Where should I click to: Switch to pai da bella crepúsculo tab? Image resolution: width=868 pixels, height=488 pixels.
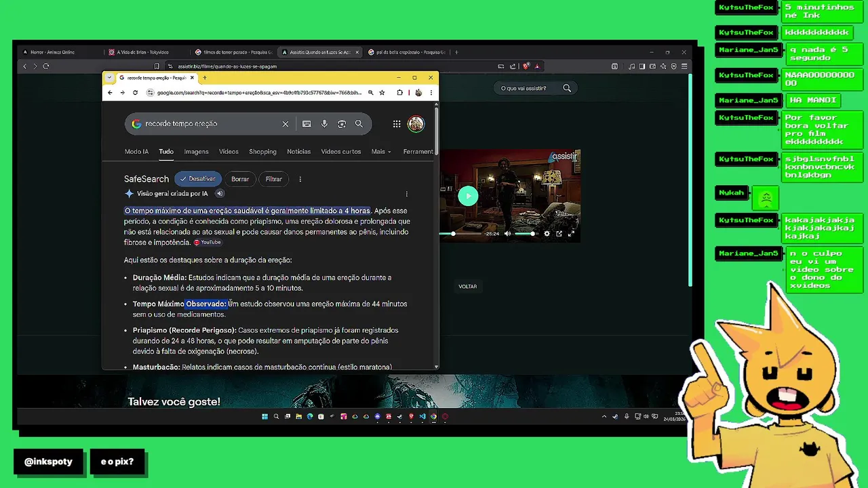(x=407, y=52)
